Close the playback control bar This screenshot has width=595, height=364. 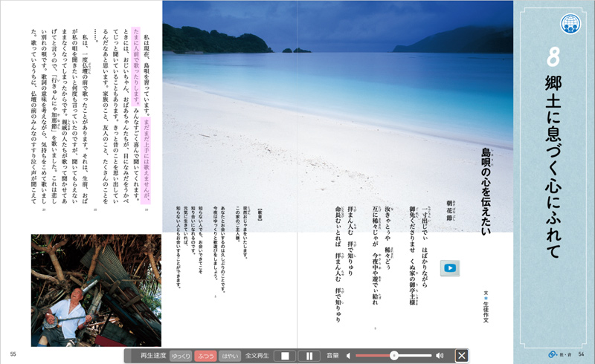coord(461,356)
